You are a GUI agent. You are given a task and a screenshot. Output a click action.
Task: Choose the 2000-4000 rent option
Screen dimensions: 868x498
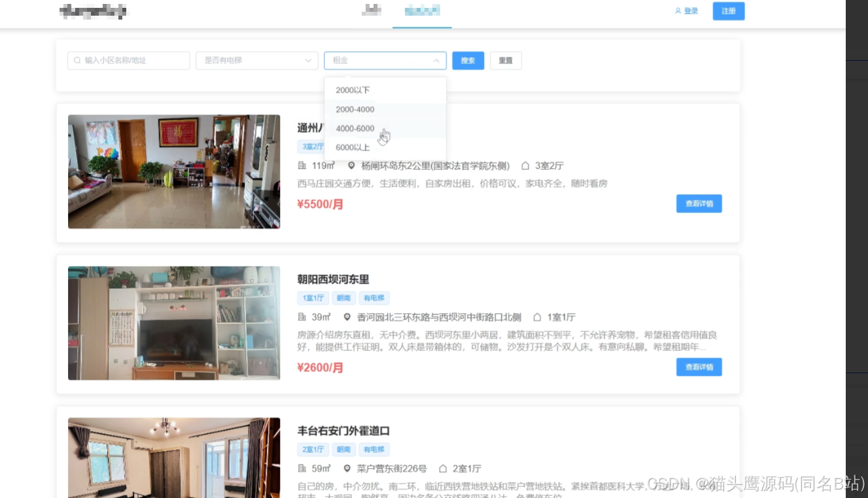(385, 109)
